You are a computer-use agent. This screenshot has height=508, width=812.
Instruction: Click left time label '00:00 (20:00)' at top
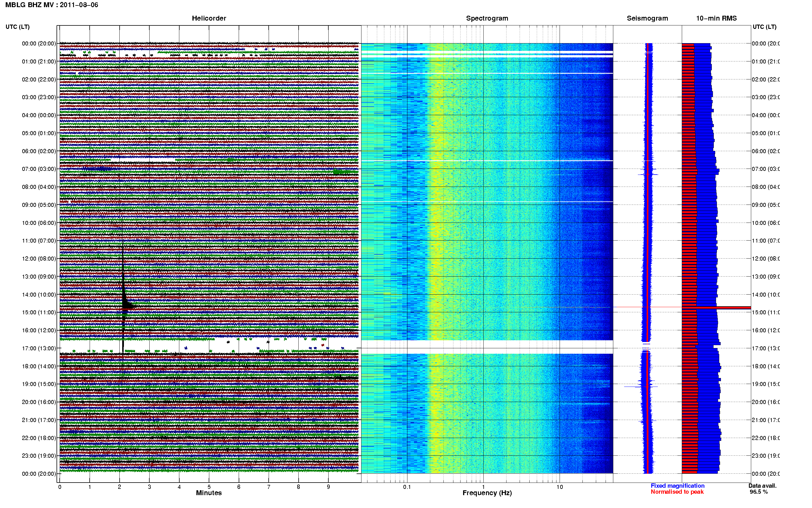(x=39, y=44)
